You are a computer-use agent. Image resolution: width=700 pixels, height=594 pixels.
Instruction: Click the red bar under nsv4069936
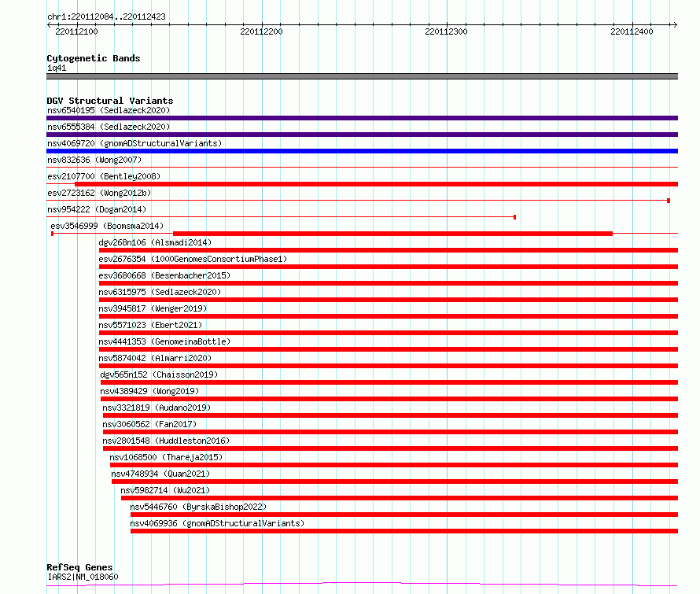click(x=404, y=531)
